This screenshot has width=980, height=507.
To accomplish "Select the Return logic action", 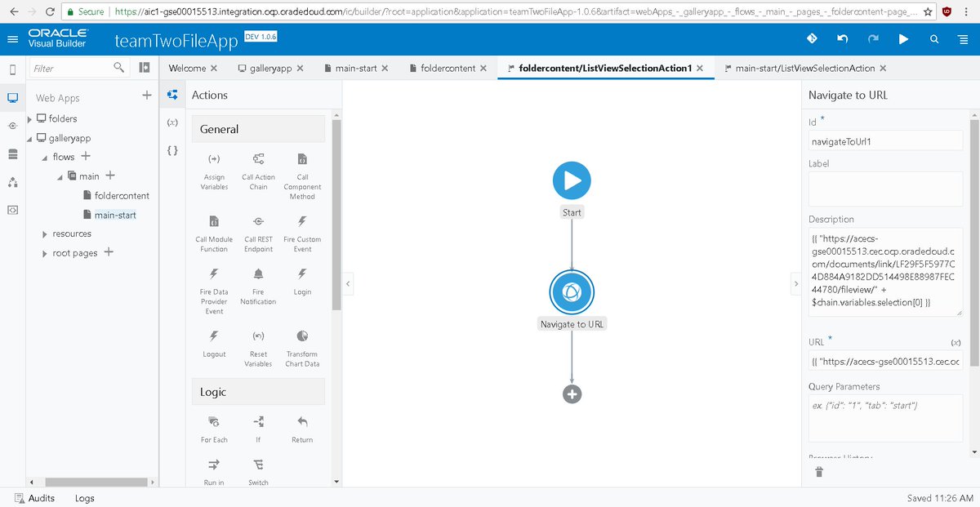I will 302,429.
